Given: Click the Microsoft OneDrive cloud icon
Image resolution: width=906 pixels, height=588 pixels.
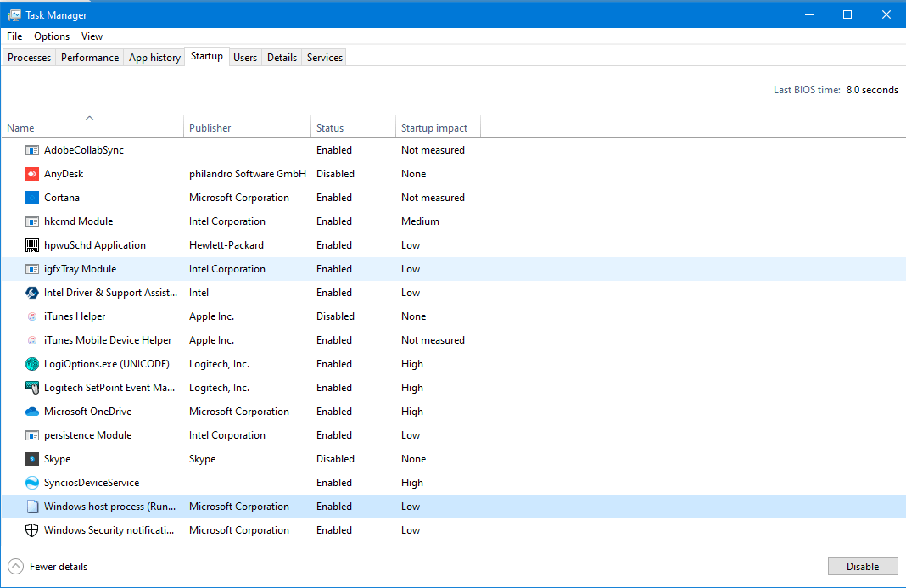Looking at the screenshot, I should (x=32, y=412).
